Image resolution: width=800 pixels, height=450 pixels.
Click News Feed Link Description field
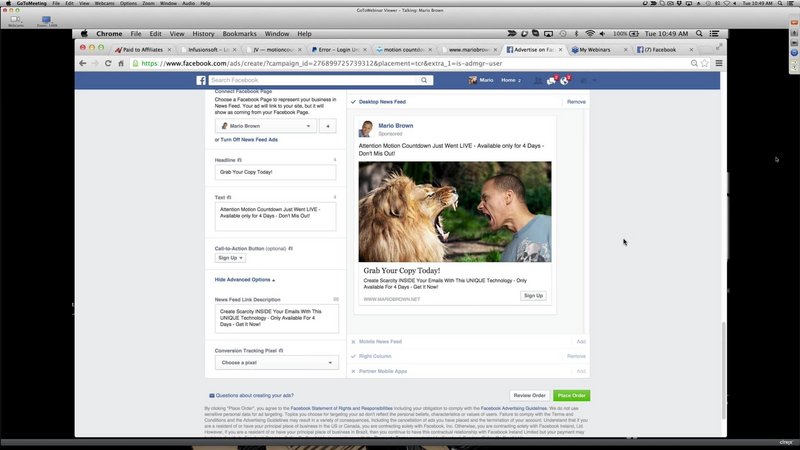(277, 319)
